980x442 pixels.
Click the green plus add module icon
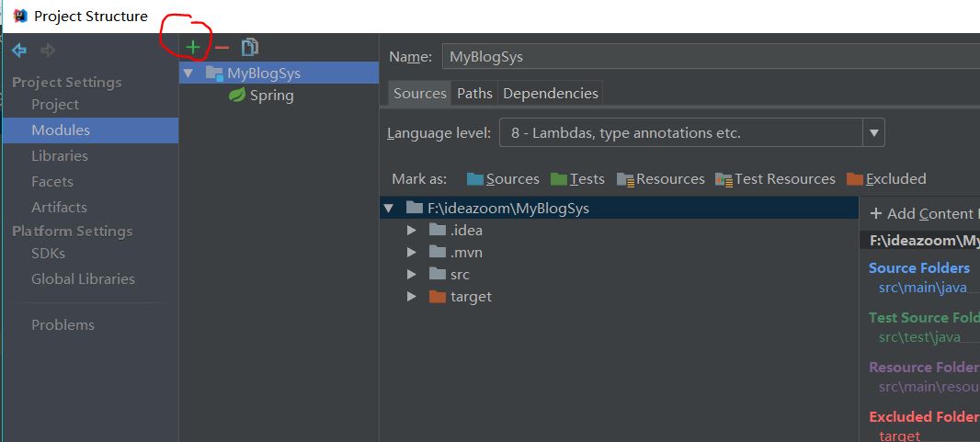193,47
